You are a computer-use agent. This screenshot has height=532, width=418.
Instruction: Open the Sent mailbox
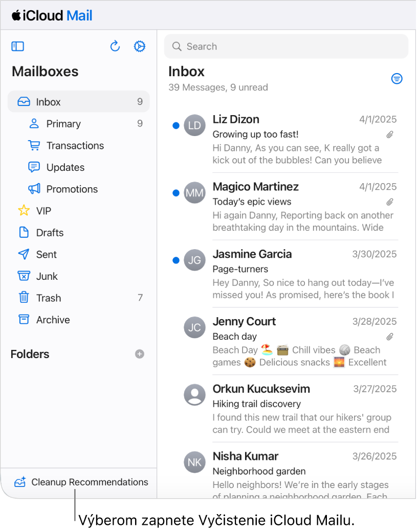click(79, 254)
